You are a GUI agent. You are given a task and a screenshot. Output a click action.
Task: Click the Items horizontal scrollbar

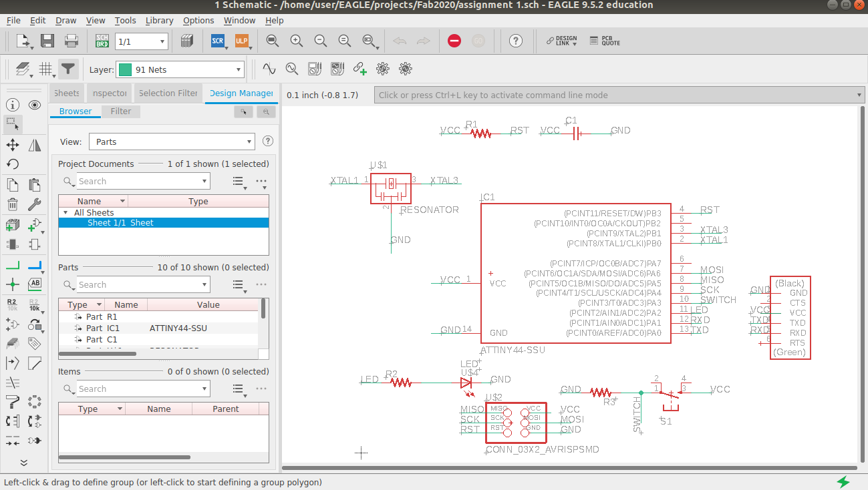[x=124, y=457]
